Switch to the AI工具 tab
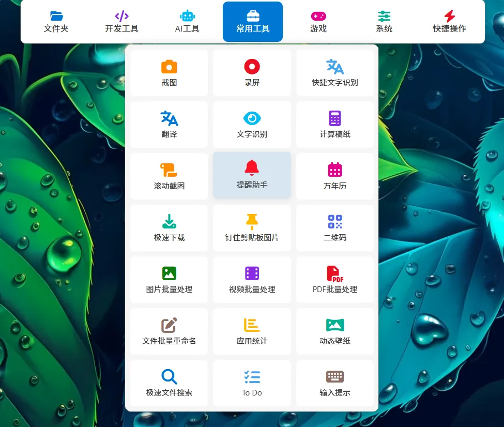Viewport: 504px width, 427px height. point(187,22)
